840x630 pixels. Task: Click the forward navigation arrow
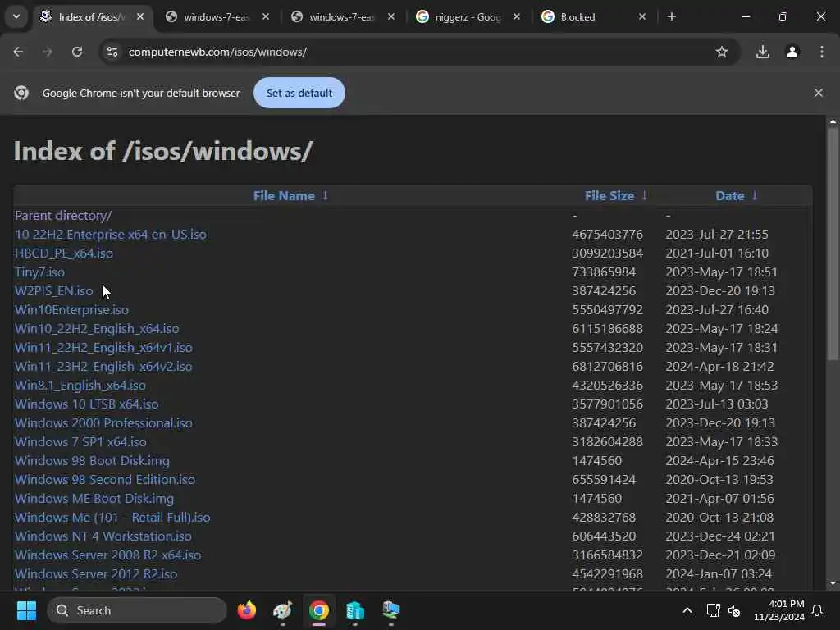(x=48, y=52)
